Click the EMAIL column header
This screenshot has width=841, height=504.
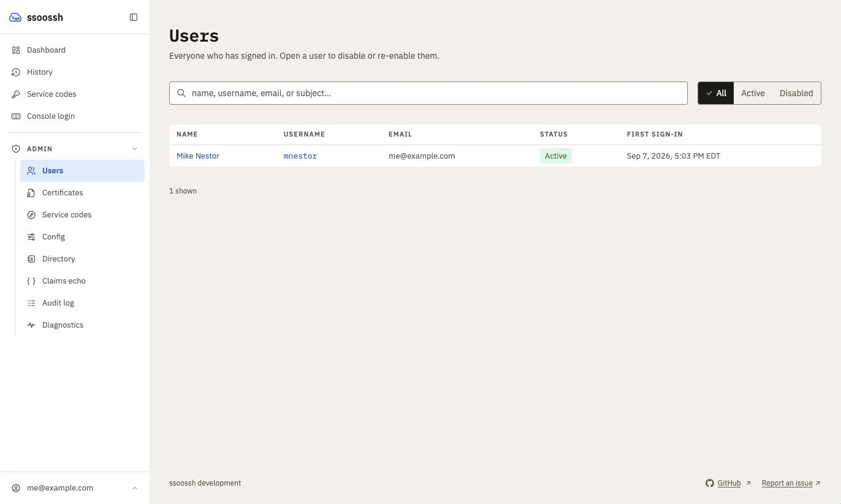coord(400,134)
